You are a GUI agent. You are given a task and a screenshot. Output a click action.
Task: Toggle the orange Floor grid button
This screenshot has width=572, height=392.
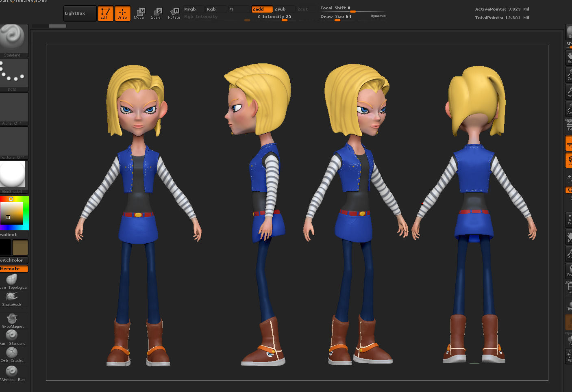click(x=569, y=143)
